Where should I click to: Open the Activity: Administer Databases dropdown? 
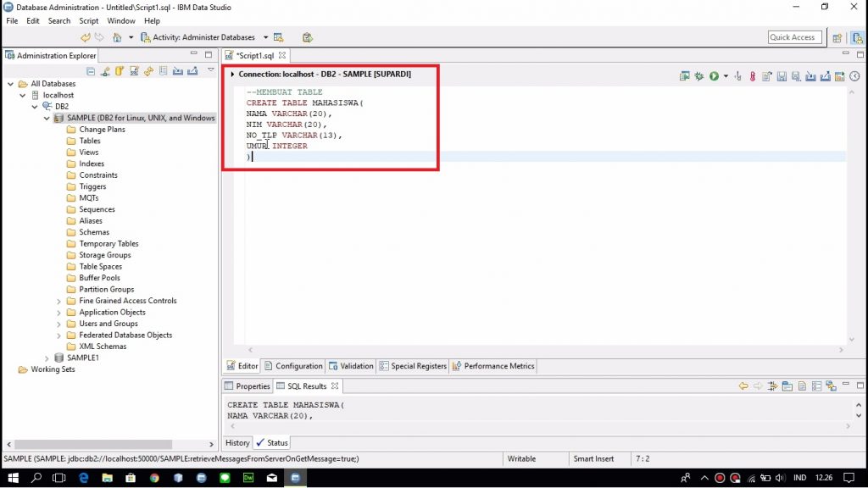click(x=265, y=37)
